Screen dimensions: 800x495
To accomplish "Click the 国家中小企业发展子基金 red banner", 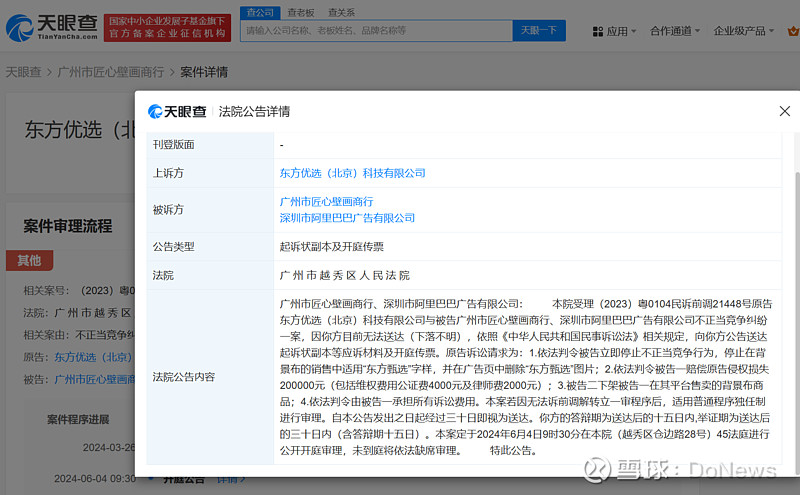I will (x=167, y=28).
